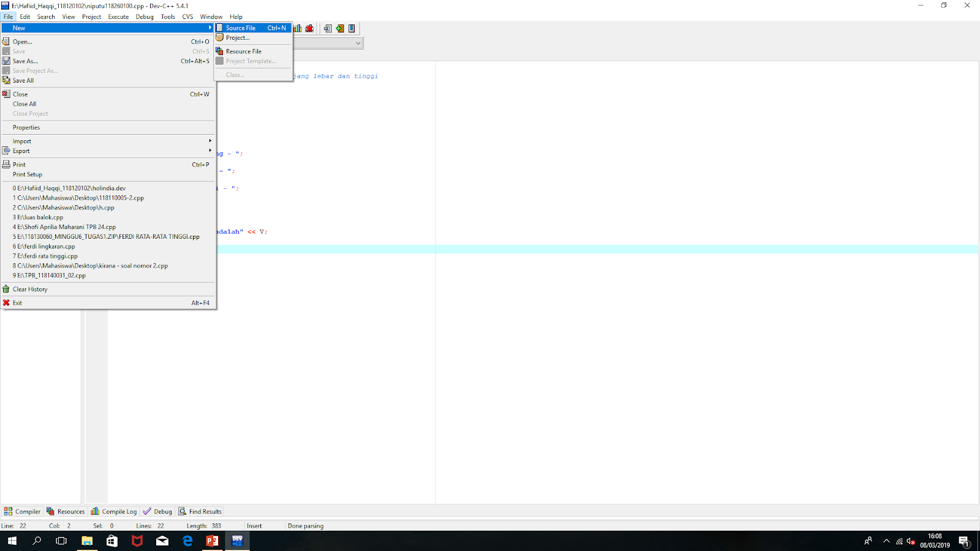Viewport: 980px width, 551px height.
Task: Switch to the Resources bottom tab
Action: (66, 511)
